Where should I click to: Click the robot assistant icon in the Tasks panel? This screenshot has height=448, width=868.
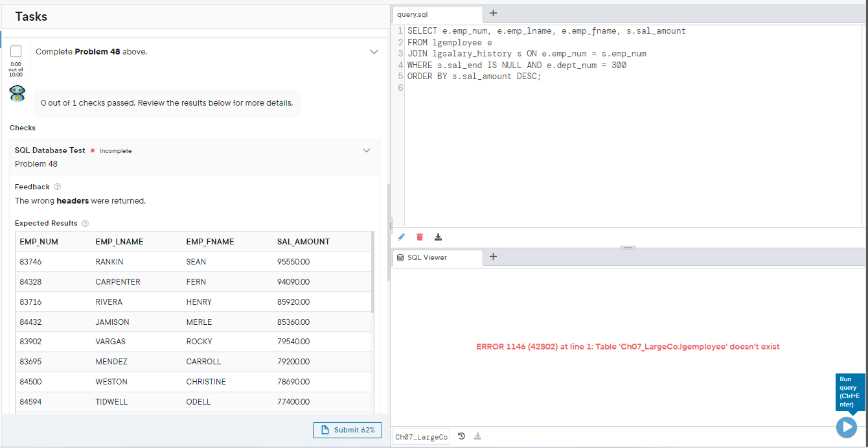(x=17, y=93)
